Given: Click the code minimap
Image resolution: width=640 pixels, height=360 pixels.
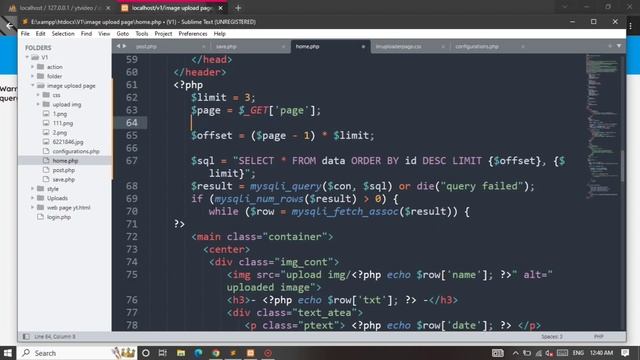Looking at the screenshot, I should [x=602, y=127].
